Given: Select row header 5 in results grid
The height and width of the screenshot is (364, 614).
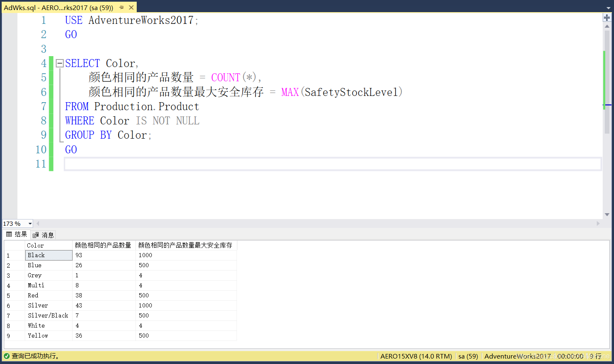Looking at the screenshot, I should (15, 295).
